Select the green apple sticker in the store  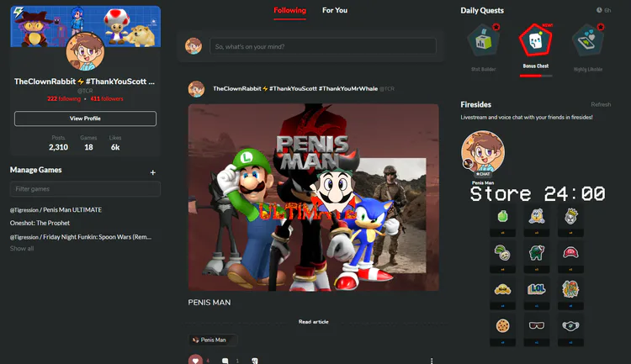(502, 216)
